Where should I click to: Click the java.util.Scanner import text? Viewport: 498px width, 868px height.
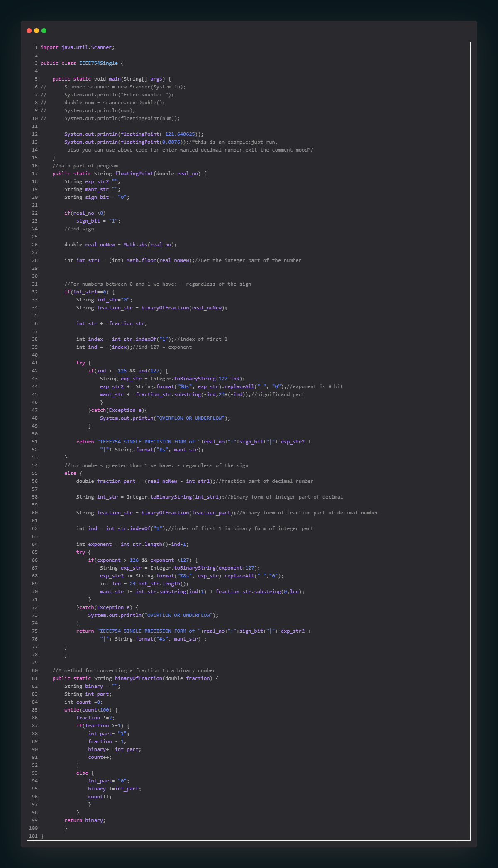(88, 47)
